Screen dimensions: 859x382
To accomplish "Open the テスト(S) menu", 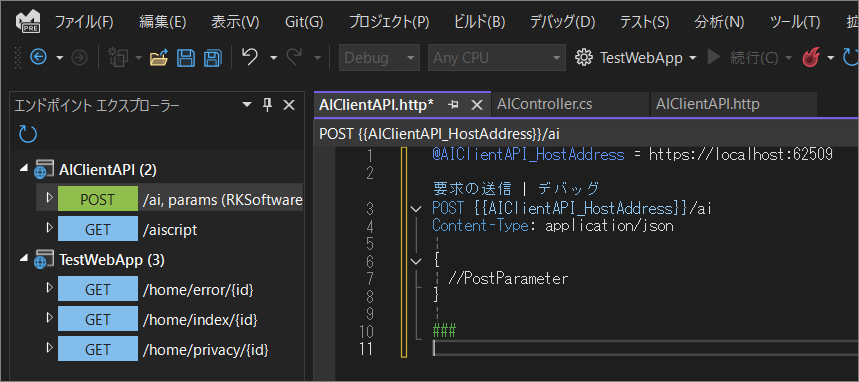I will pos(644,22).
